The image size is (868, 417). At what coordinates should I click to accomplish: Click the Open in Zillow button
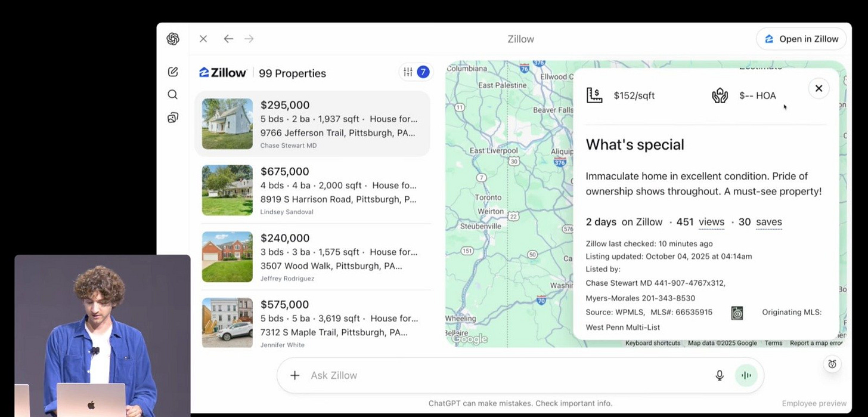click(x=801, y=39)
